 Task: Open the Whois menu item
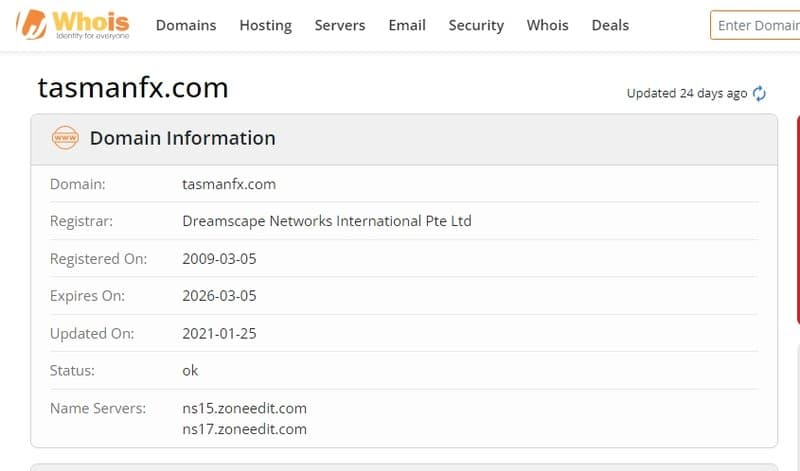[x=547, y=25]
